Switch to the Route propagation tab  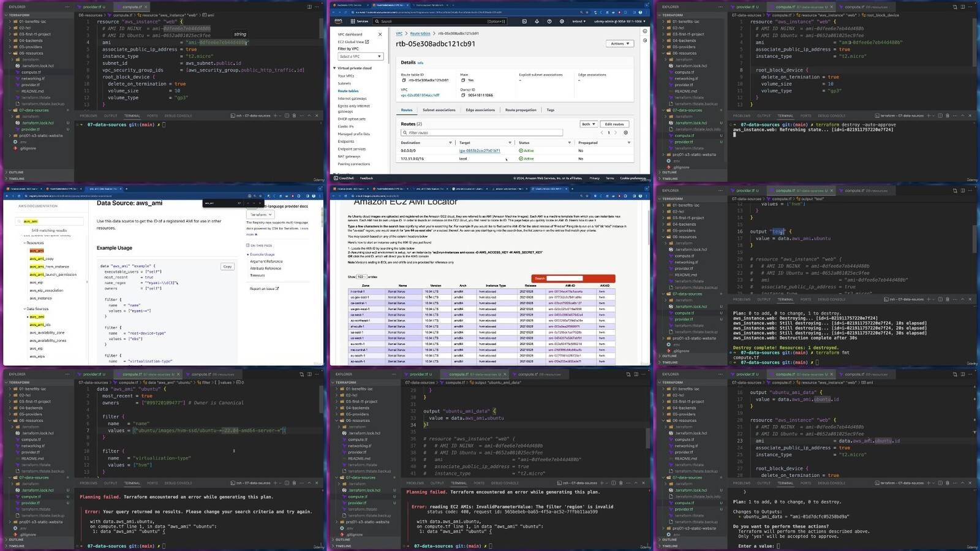click(521, 110)
